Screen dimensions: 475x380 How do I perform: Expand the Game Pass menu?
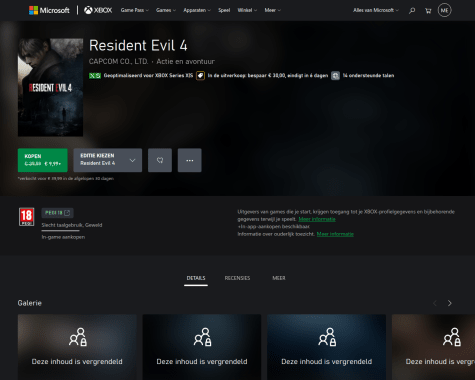pyautogui.click(x=135, y=10)
